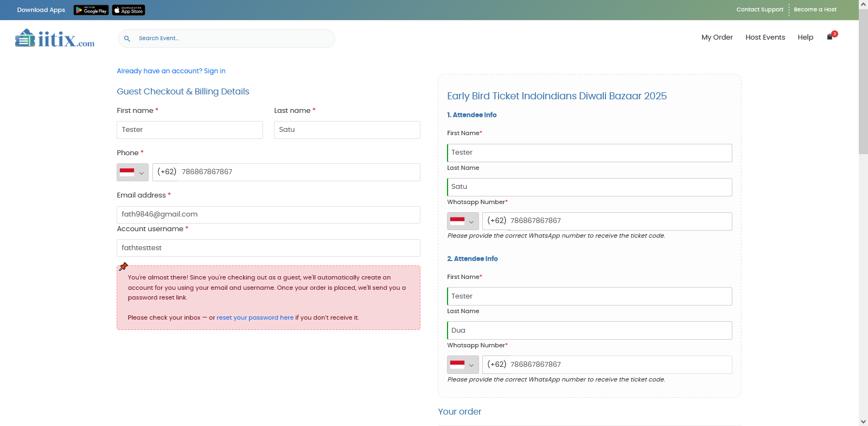Click the Google Play download badge
The height and width of the screenshot is (426, 868).
tap(91, 10)
